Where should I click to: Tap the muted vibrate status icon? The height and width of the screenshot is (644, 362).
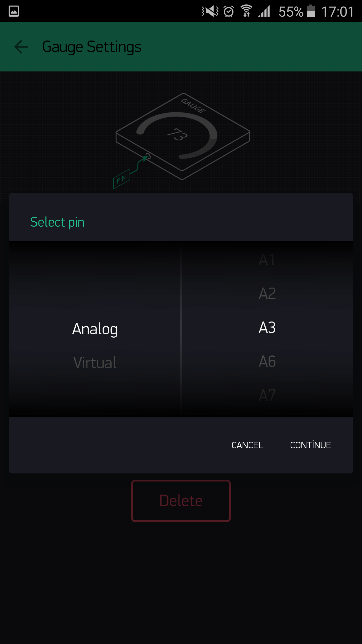click(210, 11)
